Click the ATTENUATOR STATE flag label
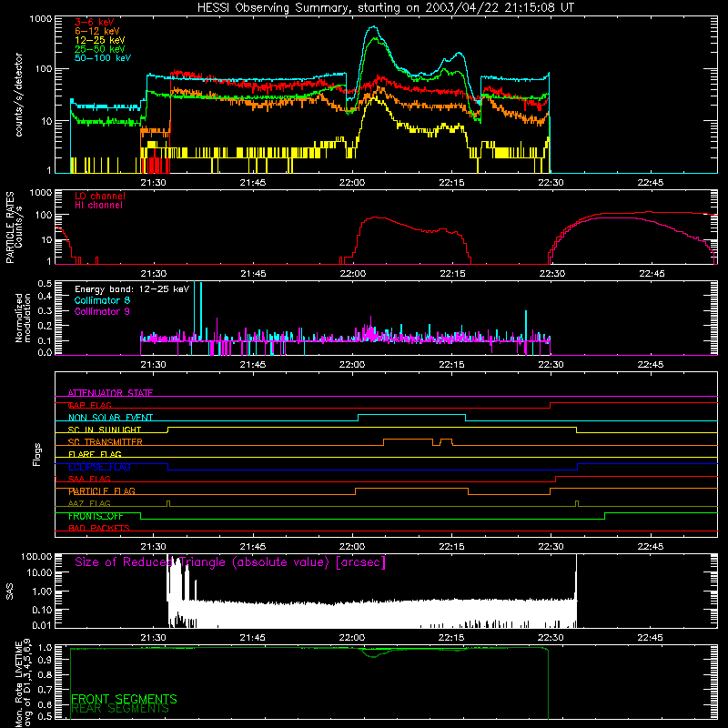This screenshot has width=728, height=728. pyautogui.click(x=110, y=393)
